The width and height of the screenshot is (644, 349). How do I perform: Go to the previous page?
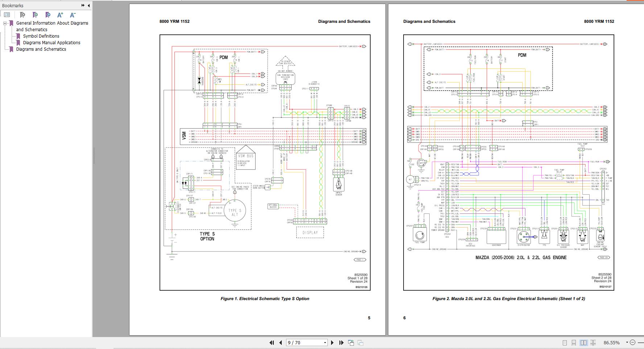coord(280,342)
